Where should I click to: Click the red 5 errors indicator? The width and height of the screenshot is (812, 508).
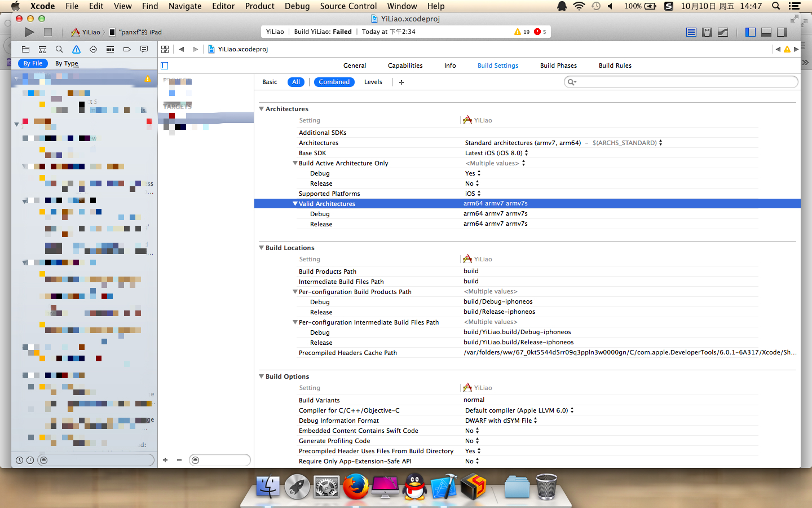coord(540,32)
